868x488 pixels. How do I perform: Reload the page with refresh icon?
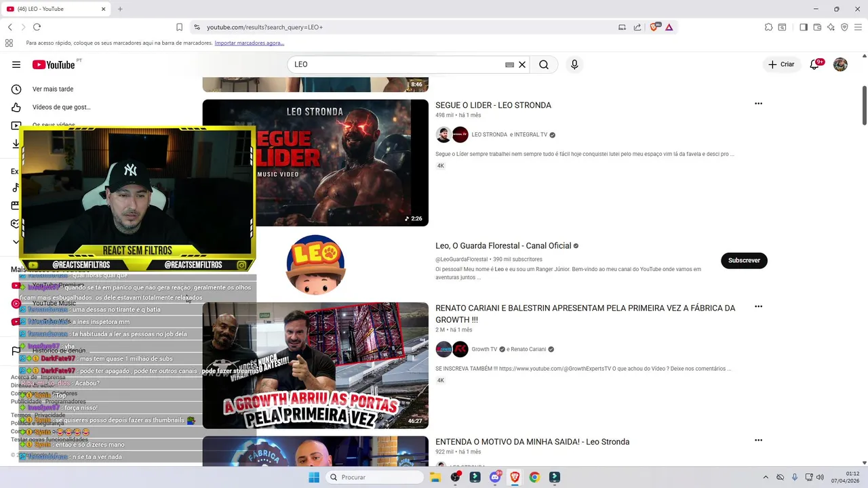37,27
